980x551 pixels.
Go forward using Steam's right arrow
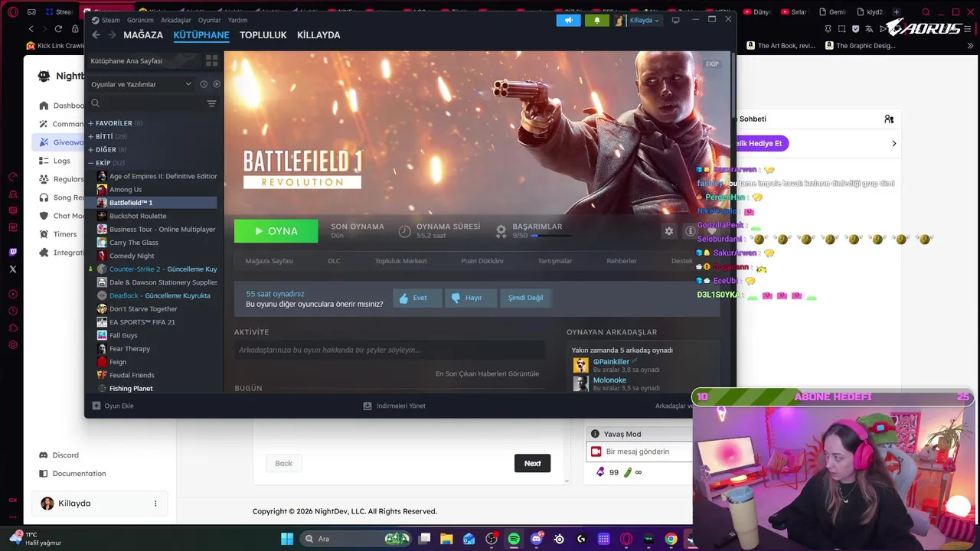coord(112,35)
